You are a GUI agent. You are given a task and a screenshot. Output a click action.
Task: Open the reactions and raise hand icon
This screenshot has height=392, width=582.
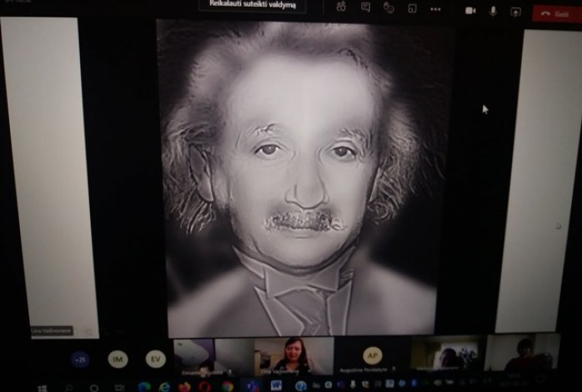click(389, 8)
